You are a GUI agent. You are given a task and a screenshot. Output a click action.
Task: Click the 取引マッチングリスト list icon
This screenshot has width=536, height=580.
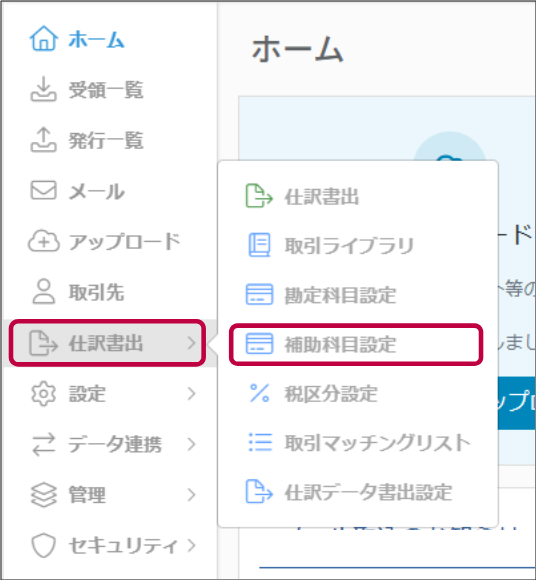click(x=260, y=442)
